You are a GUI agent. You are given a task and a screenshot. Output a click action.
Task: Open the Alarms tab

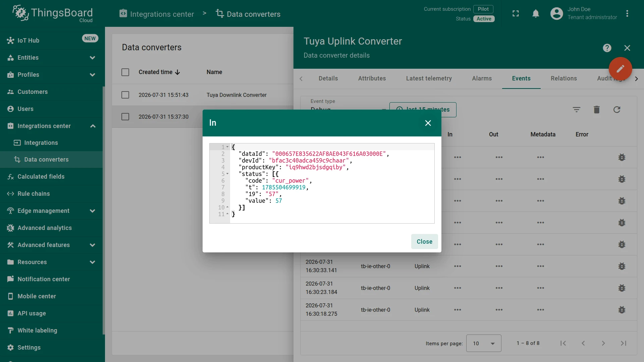[x=482, y=78]
